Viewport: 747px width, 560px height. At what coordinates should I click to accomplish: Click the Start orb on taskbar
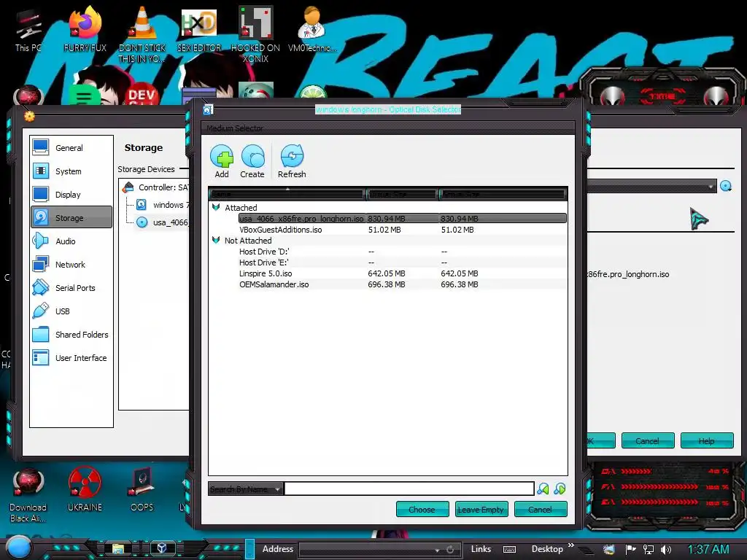[x=18, y=547]
